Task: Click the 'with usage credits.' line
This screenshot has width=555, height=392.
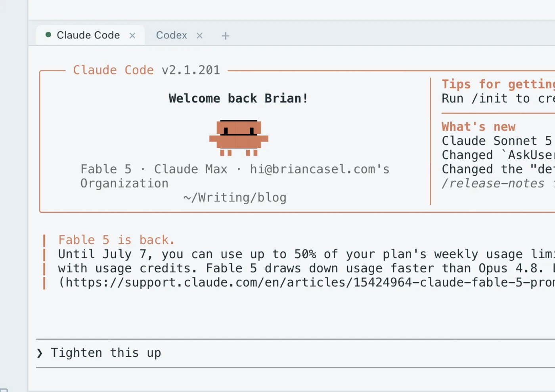Action: [x=306, y=268]
